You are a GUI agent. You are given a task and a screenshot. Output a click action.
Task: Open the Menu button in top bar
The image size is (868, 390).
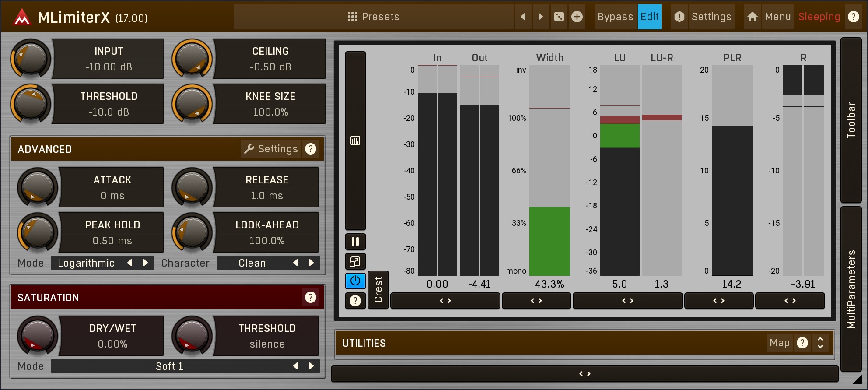point(777,17)
